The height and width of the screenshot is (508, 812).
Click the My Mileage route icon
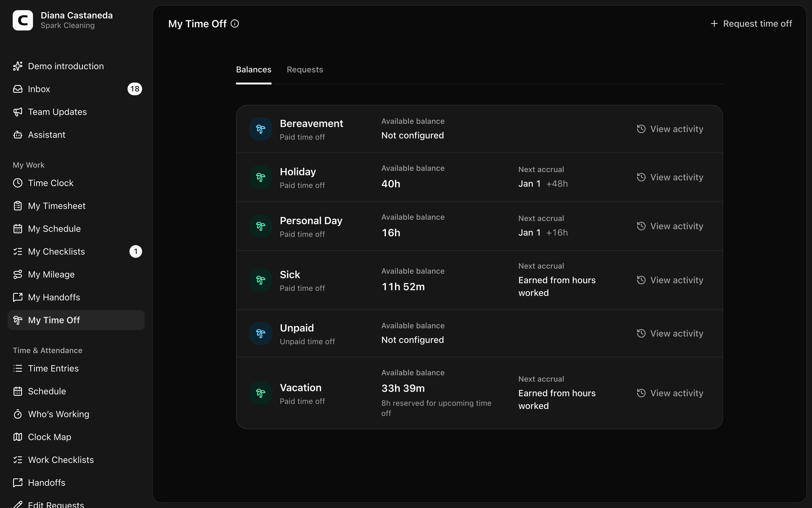pos(18,275)
